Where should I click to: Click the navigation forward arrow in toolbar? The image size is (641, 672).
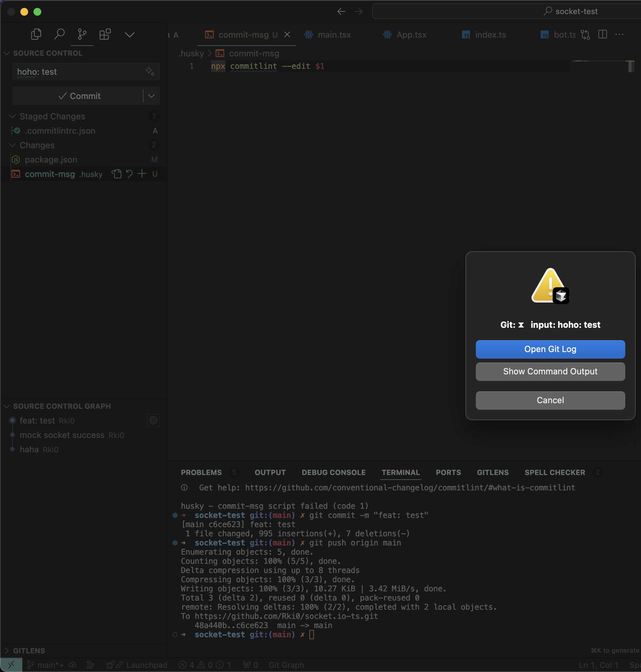coord(359,11)
